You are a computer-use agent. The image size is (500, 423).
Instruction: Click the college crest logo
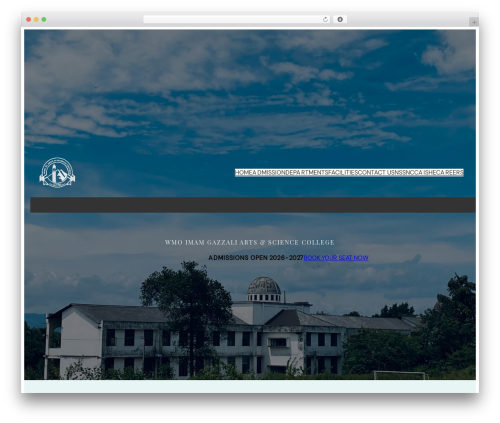tap(57, 173)
